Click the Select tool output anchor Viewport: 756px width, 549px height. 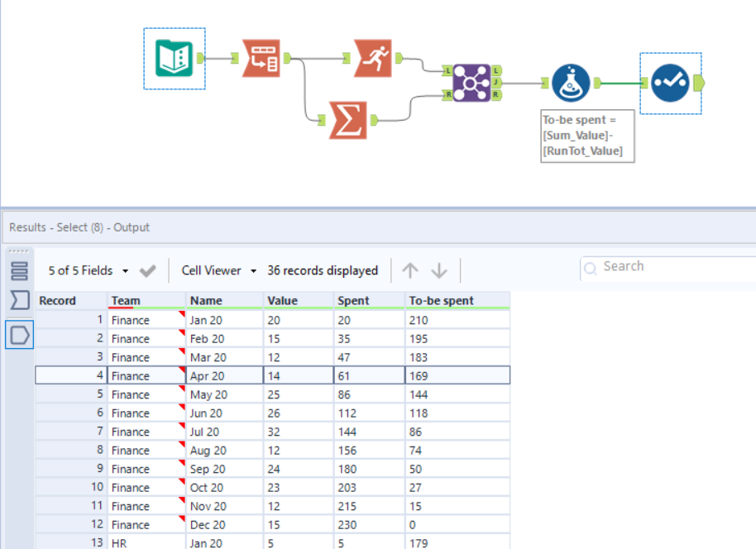pos(699,83)
